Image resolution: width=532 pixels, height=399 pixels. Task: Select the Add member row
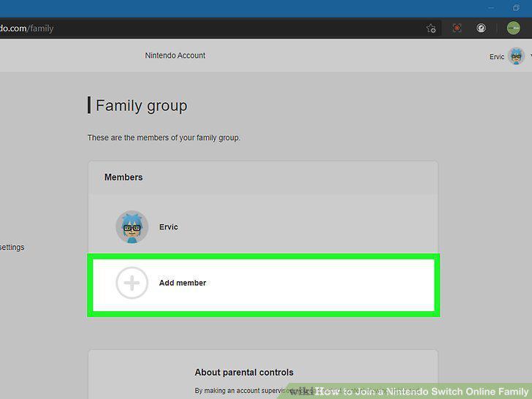click(264, 285)
